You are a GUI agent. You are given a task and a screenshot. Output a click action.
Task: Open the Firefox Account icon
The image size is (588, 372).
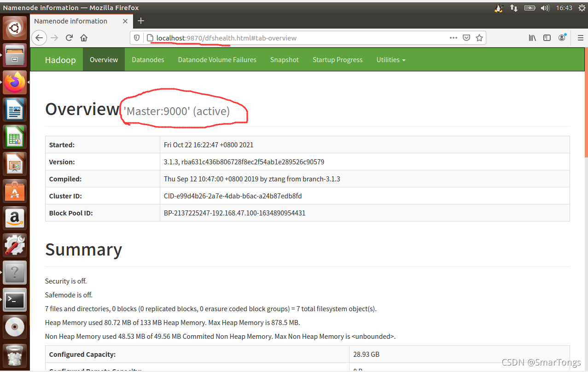(x=562, y=38)
